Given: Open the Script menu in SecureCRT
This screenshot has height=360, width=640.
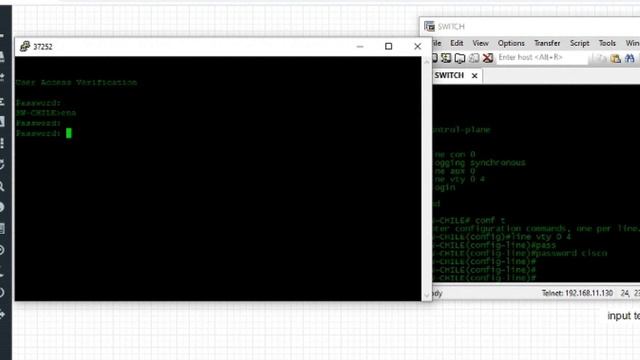Looking at the screenshot, I should click(580, 43).
